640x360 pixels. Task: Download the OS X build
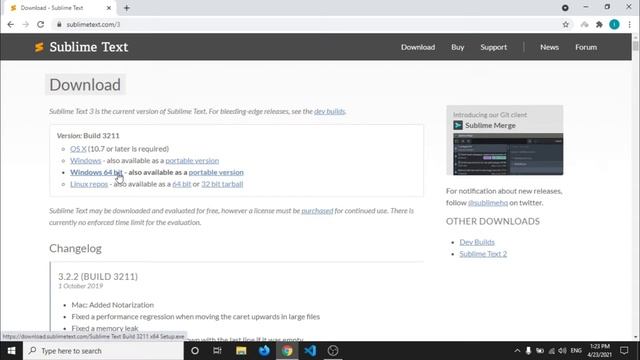tap(78, 149)
